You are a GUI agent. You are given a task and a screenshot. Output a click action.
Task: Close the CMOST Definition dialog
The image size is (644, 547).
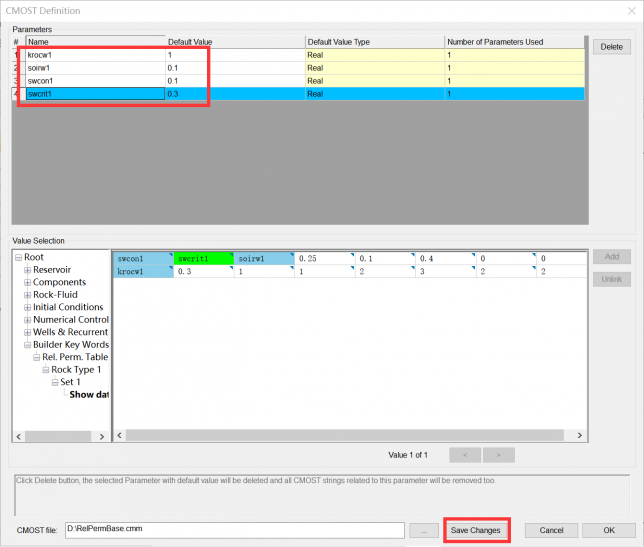tap(625, 11)
